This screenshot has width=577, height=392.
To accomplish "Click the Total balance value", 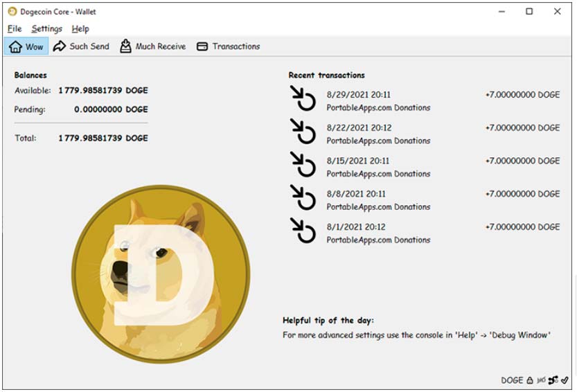I will point(103,138).
